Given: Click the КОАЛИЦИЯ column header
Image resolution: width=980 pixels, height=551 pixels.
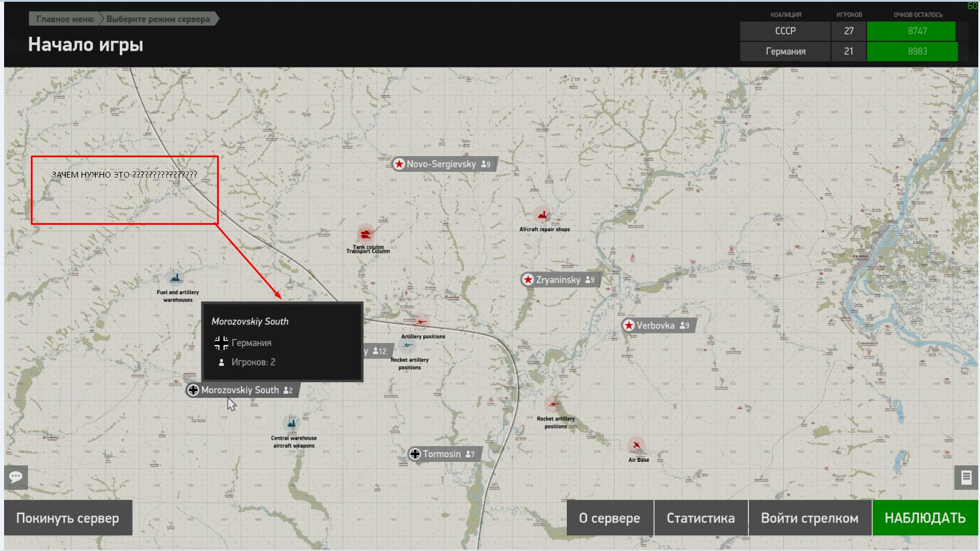Looking at the screenshot, I should coord(786,15).
